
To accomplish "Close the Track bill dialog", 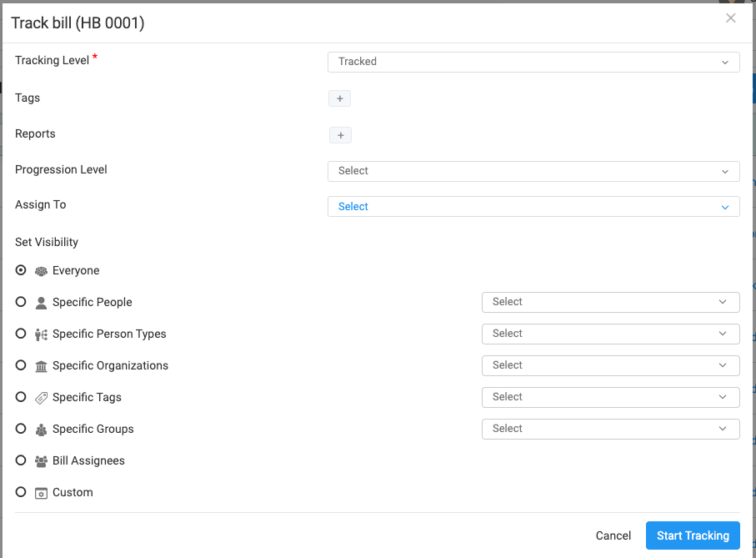I will click(x=730, y=18).
